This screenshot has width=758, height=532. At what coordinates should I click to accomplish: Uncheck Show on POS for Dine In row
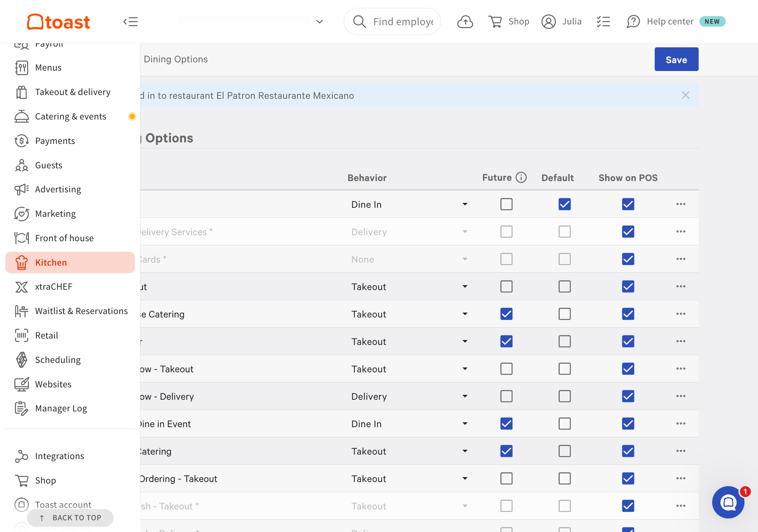pyautogui.click(x=628, y=204)
